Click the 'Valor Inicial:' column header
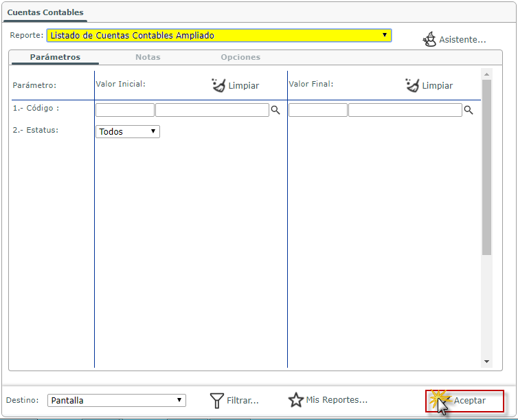The width and height of the screenshot is (518, 420). 121,84
